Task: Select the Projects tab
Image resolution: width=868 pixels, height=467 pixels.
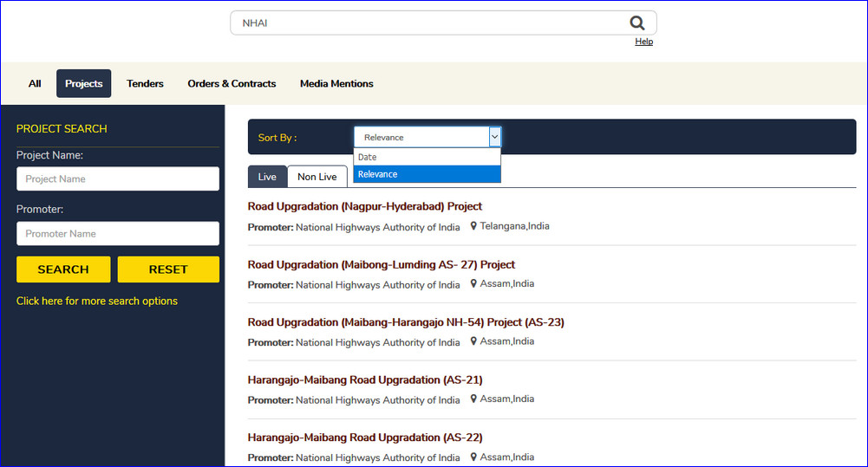Action: [x=84, y=84]
